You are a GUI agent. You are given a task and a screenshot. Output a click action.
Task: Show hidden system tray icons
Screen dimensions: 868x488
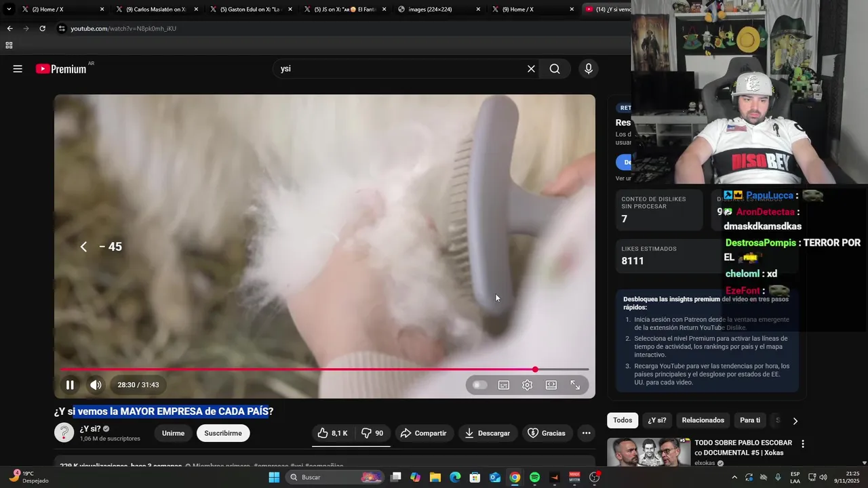(734, 477)
